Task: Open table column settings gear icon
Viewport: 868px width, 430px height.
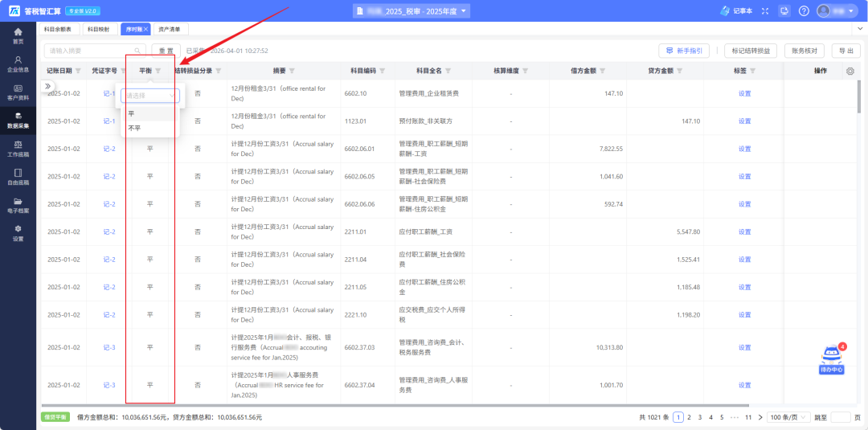Action: click(850, 72)
